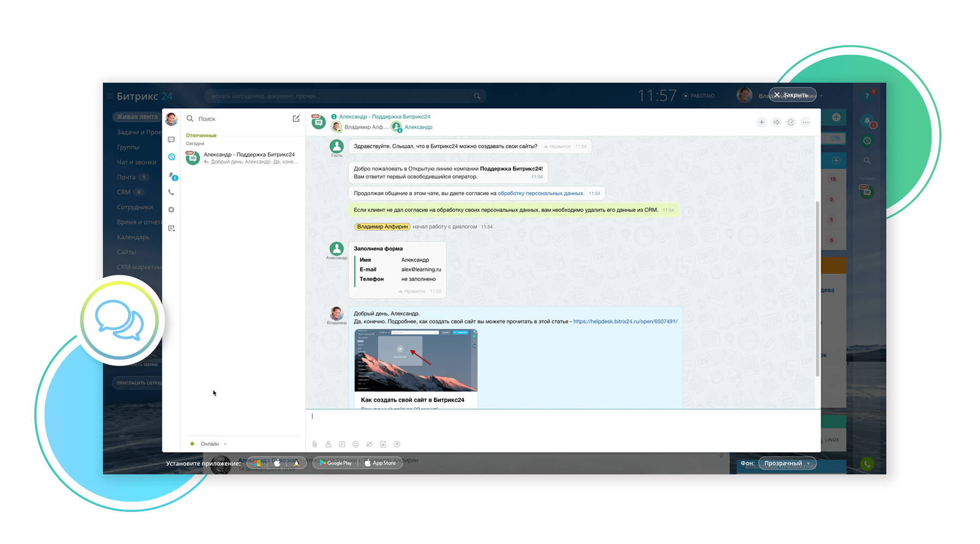980x544 pixels.
Task: Open the helpdesk.bitrix24.ru article link
Action: 625,322
